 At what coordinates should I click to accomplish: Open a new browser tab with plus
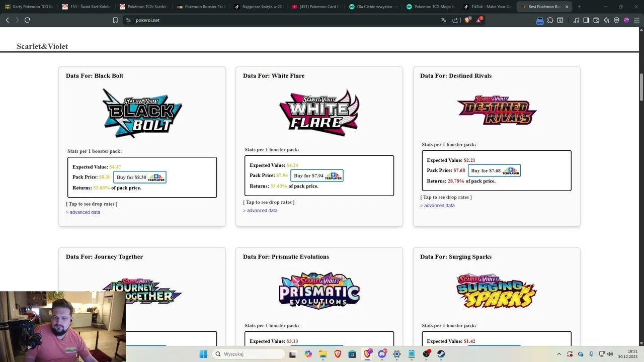coord(579,7)
